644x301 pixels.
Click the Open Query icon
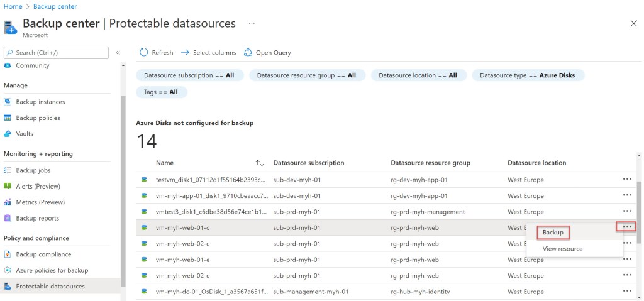(x=248, y=53)
